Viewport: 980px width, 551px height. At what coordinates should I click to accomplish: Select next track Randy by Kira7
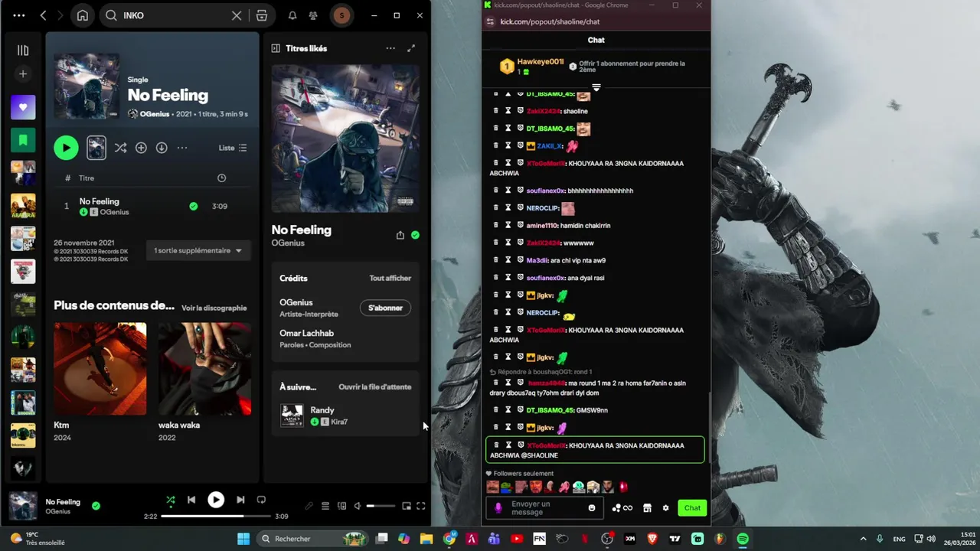pos(345,416)
